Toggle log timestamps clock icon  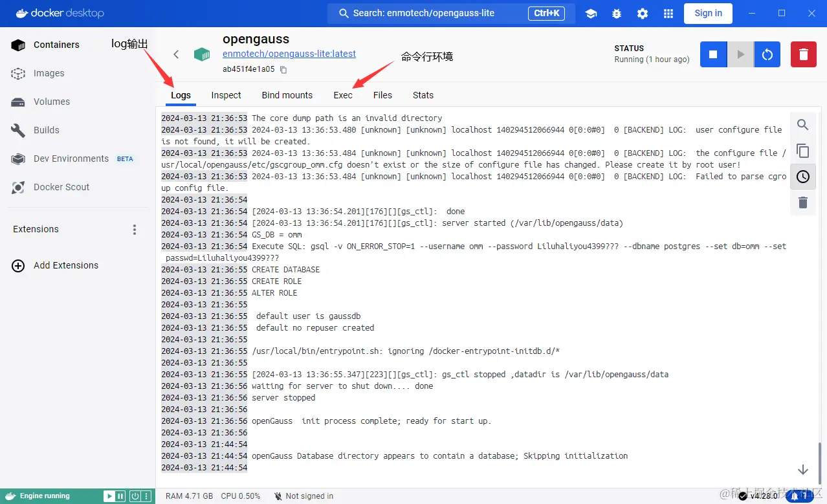tap(803, 177)
